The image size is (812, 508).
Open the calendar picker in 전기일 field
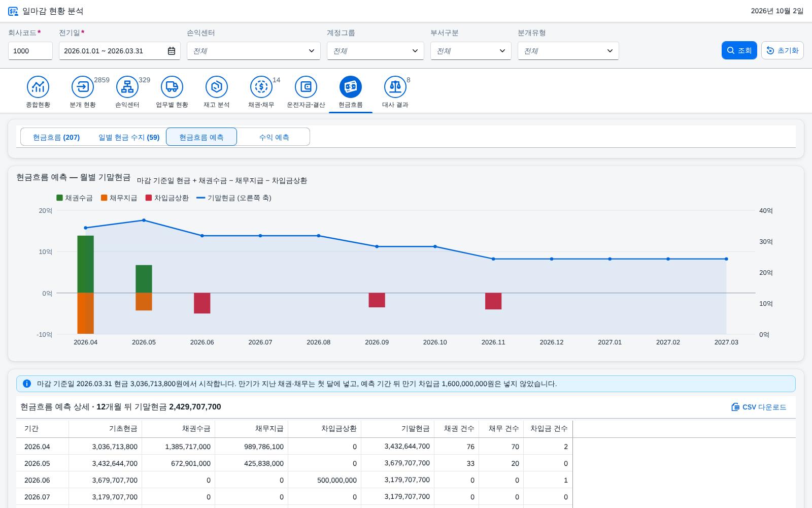coord(172,51)
